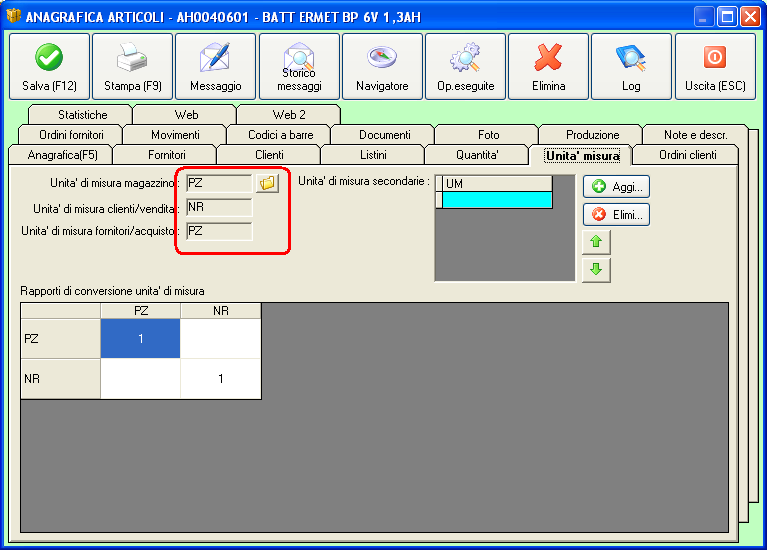Select the Unita' misura tab
767x550 pixels.
[x=582, y=156]
